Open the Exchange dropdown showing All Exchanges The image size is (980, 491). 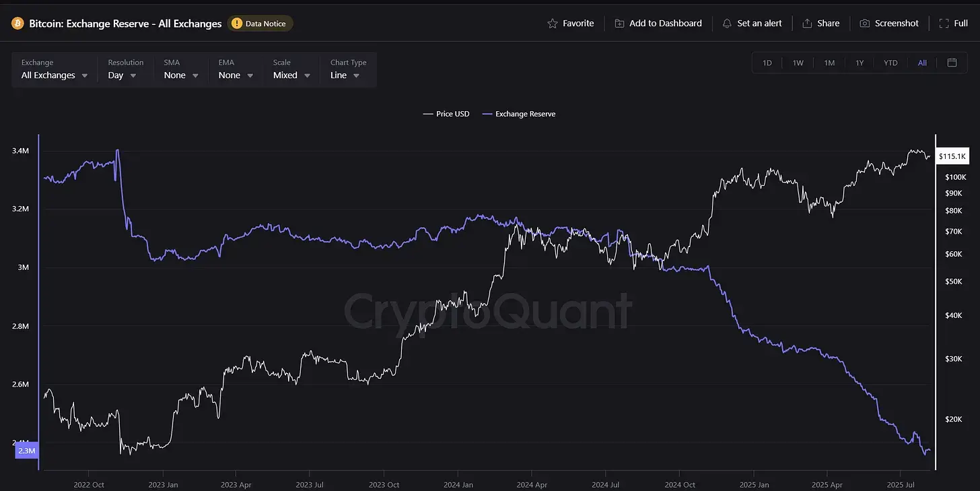point(54,75)
